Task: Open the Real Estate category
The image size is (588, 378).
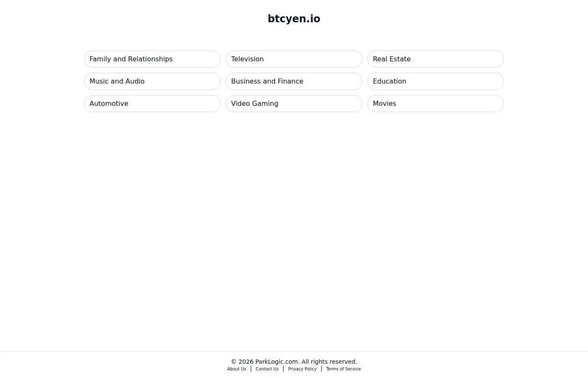Action: (436, 59)
